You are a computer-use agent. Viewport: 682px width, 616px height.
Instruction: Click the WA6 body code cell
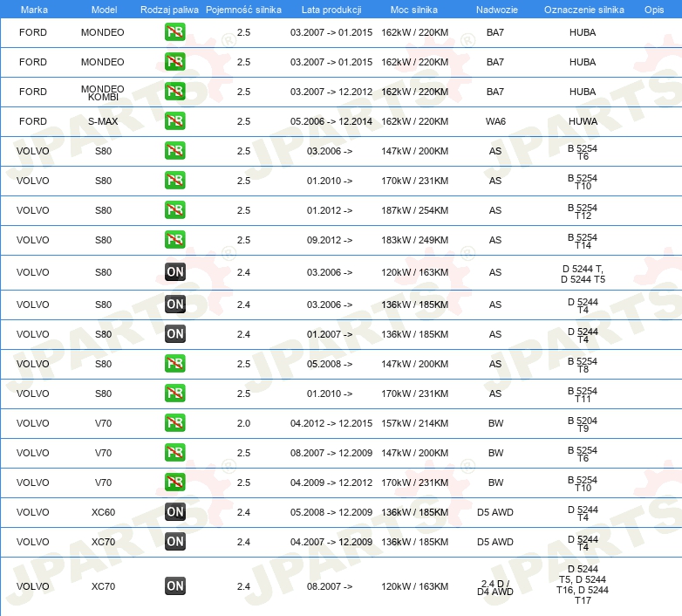pyautogui.click(x=495, y=121)
